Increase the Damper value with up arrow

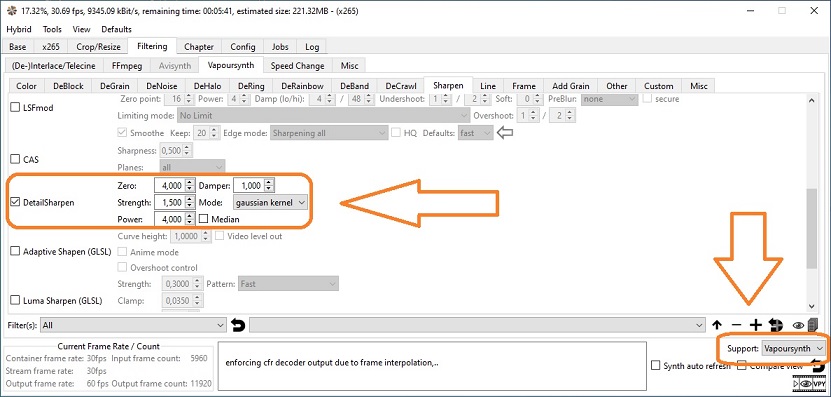pos(269,183)
